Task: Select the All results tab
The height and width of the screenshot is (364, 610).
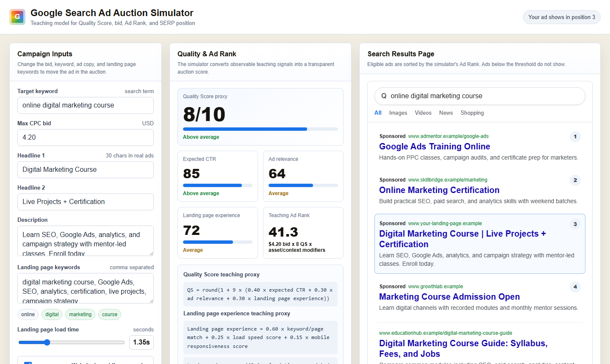Action: point(378,113)
